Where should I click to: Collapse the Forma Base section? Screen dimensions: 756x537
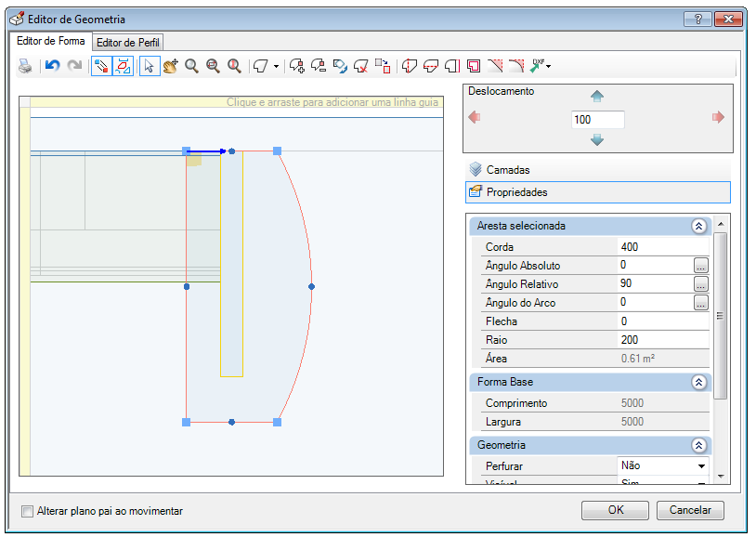698,382
